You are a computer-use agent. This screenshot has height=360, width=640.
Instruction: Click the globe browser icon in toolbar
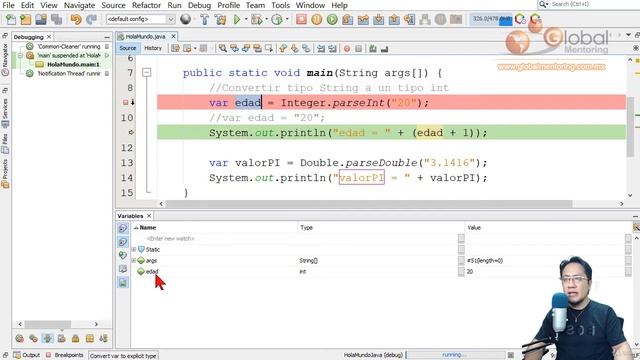coord(185,19)
